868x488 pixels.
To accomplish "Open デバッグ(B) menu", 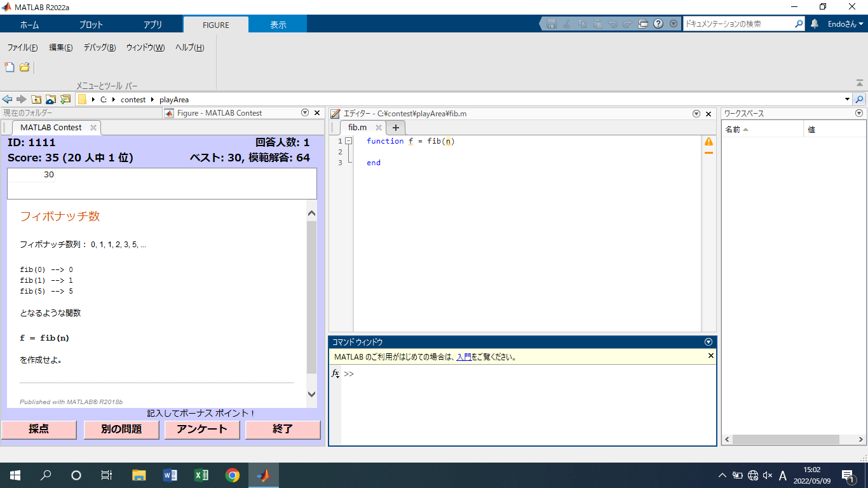I will tap(100, 48).
